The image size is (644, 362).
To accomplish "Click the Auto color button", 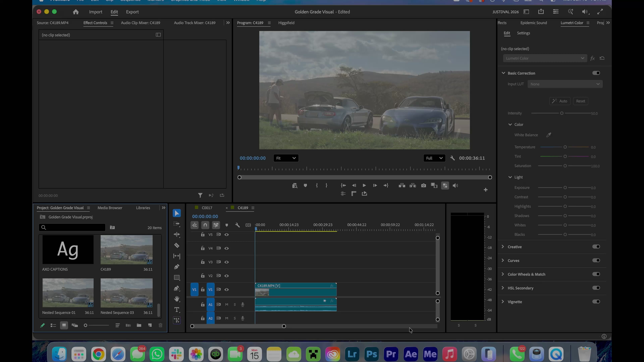I will [560, 101].
